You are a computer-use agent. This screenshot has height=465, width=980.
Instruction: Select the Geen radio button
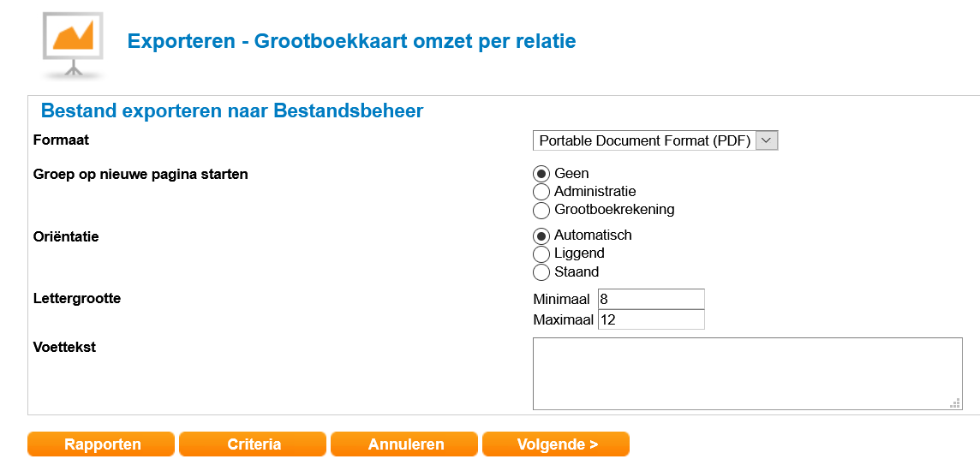tap(541, 174)
